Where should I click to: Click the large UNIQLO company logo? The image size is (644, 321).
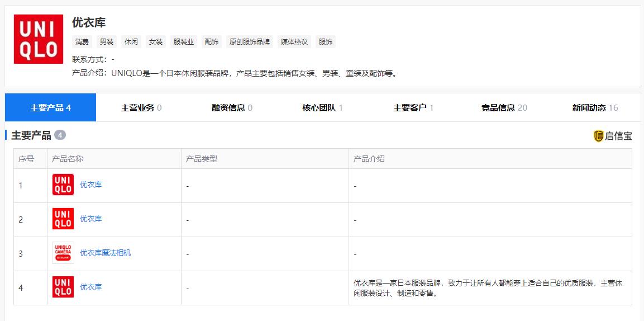(x=39, y=39)
